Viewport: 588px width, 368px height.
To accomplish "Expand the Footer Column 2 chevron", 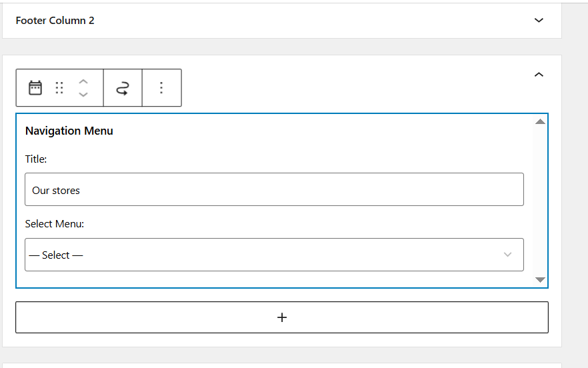I will pyautogui.click(x=539, y=21).
